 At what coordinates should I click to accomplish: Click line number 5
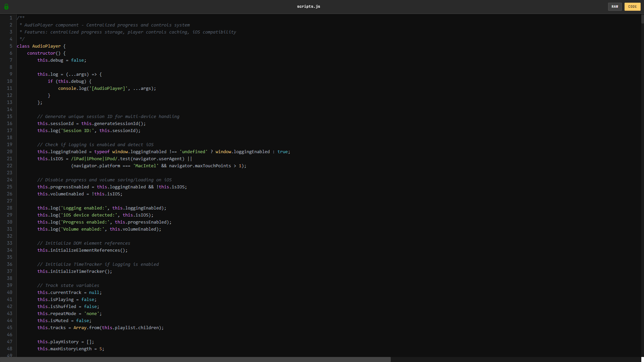[x=11, y=46]
